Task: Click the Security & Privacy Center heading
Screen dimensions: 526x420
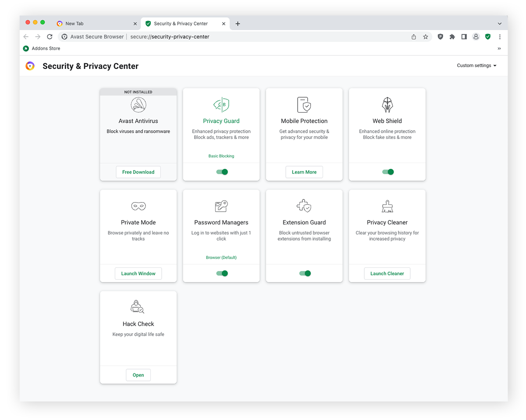Action: coord(90,66)
